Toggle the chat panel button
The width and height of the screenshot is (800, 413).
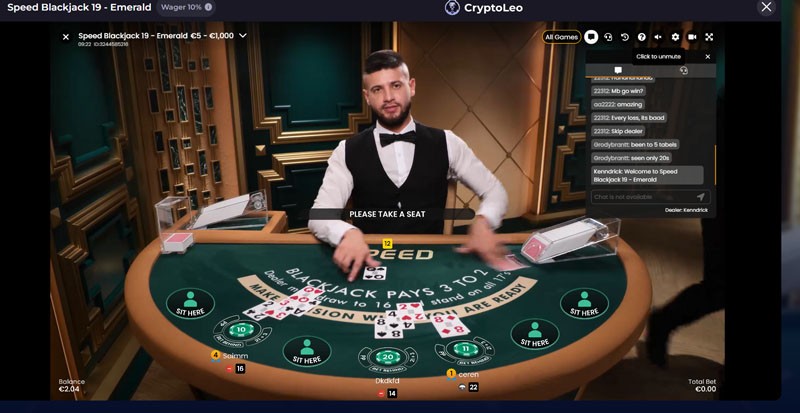[x=591, y=37]
